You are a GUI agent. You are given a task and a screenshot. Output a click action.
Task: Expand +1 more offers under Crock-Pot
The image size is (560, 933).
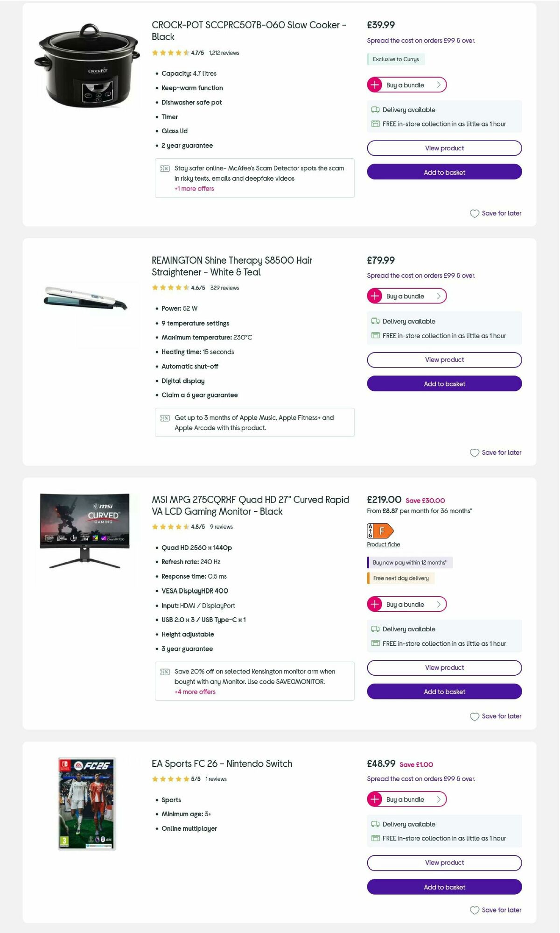(194, 189)
